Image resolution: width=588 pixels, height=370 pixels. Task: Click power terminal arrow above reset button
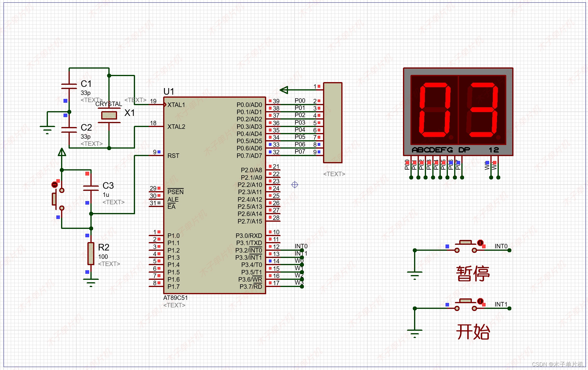(x=62, y=152)
